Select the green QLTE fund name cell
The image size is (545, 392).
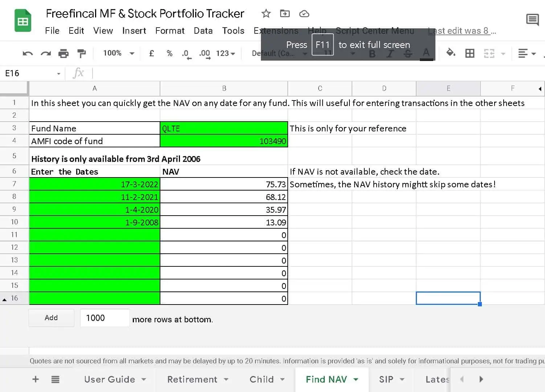tap(224, 128)
